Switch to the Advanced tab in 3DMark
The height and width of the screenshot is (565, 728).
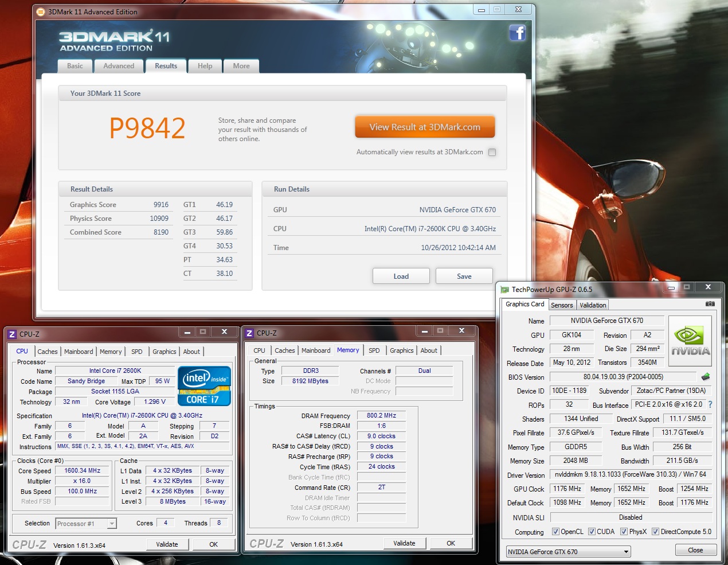pos(119,66)
